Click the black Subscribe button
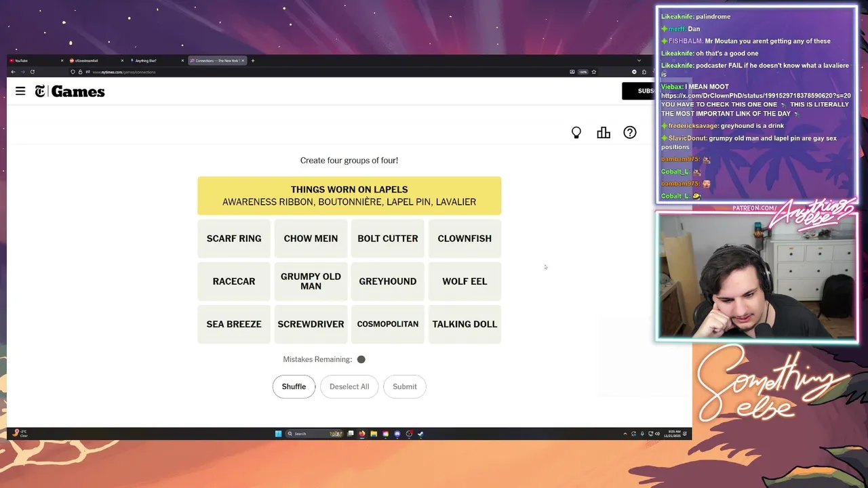 tap(638, 91)
